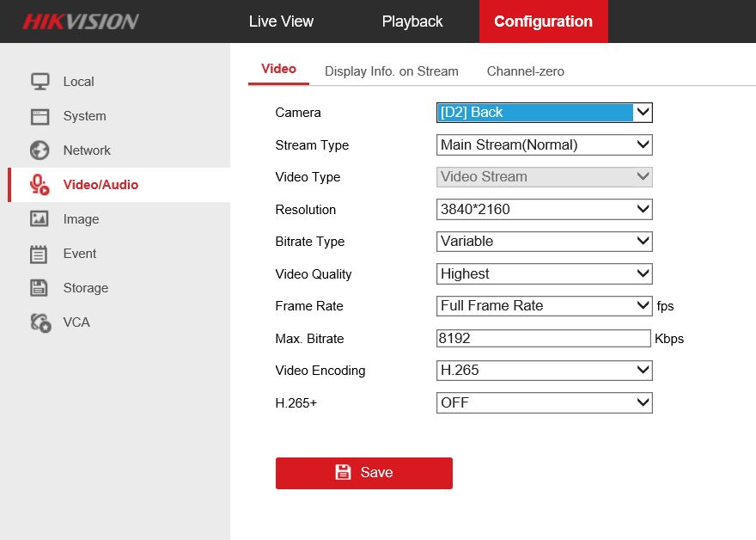
Task: Open Event via the notepad icon
Action: coord(40,254)
